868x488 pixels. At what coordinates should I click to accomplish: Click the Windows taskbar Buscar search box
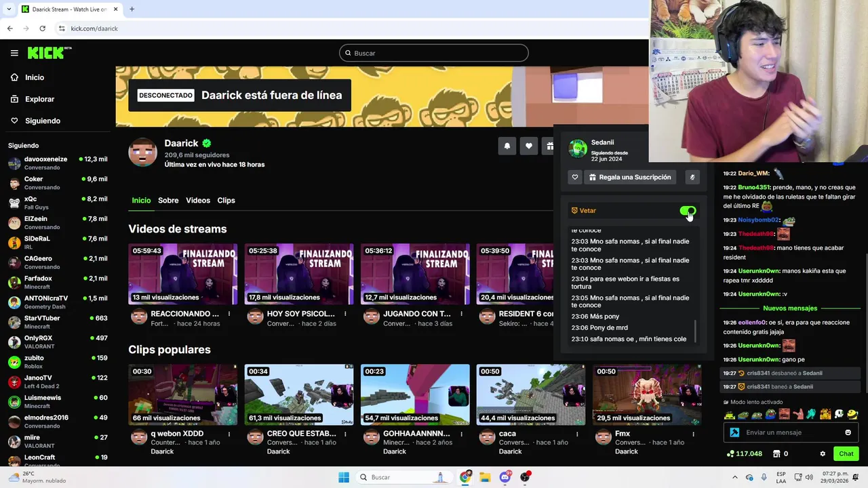coord(404,477)
